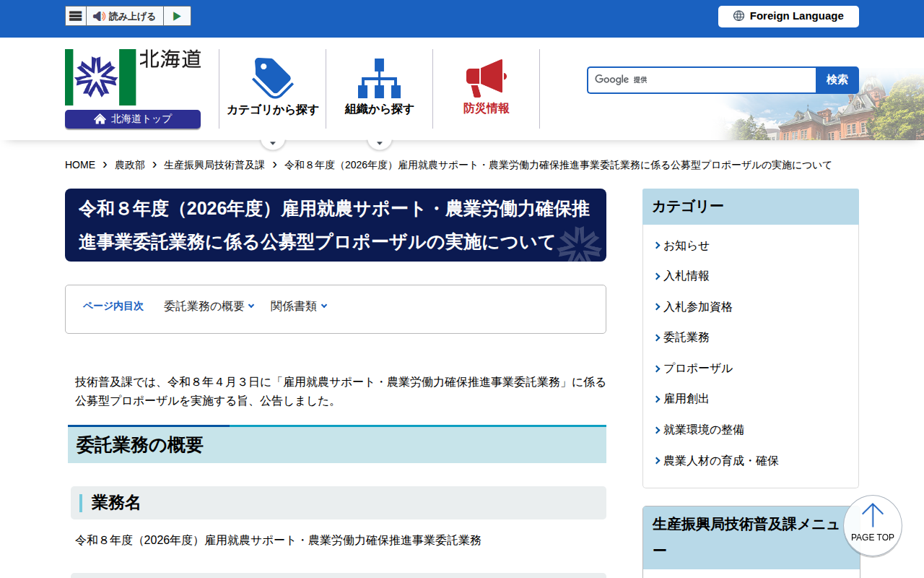Screen dimensions: 924x578
Task: Open 委託業務 category link
Action: click(x=686, y=337)
